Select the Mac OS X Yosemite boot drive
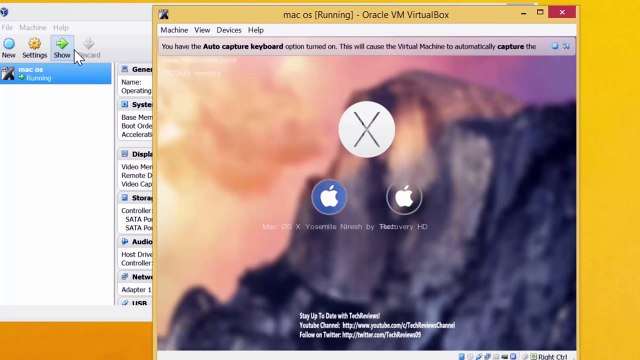 [x=329, y=197]
